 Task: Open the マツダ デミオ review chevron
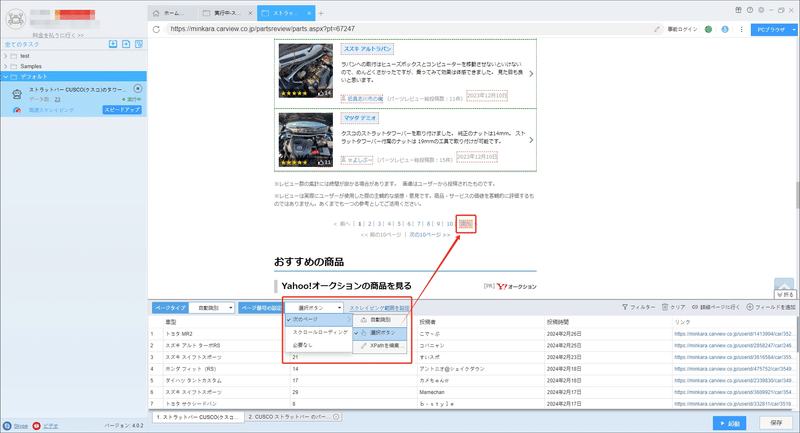(531, 140)
